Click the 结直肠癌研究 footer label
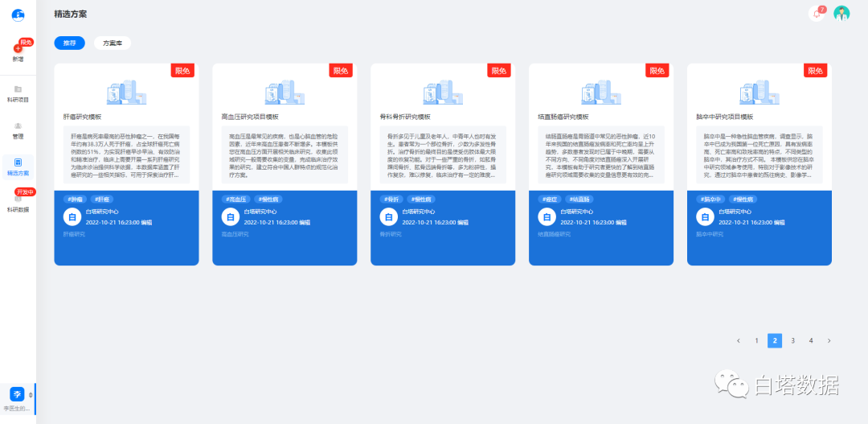 pos(554,234)
